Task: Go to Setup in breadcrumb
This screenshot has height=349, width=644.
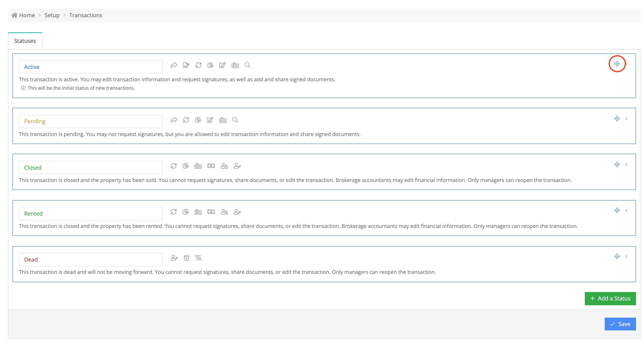Action: (x=52, y=15)
